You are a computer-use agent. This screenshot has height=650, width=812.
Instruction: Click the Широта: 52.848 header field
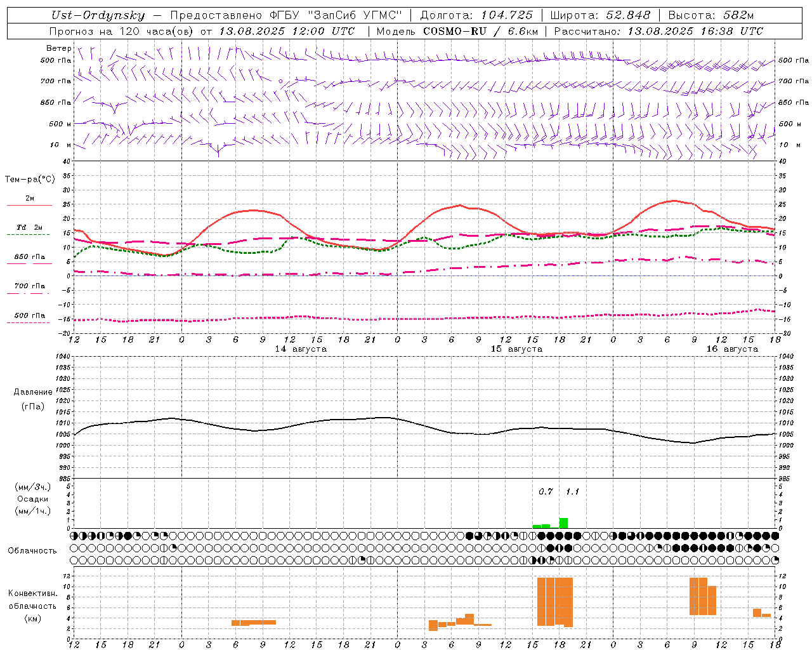[600, 15]
